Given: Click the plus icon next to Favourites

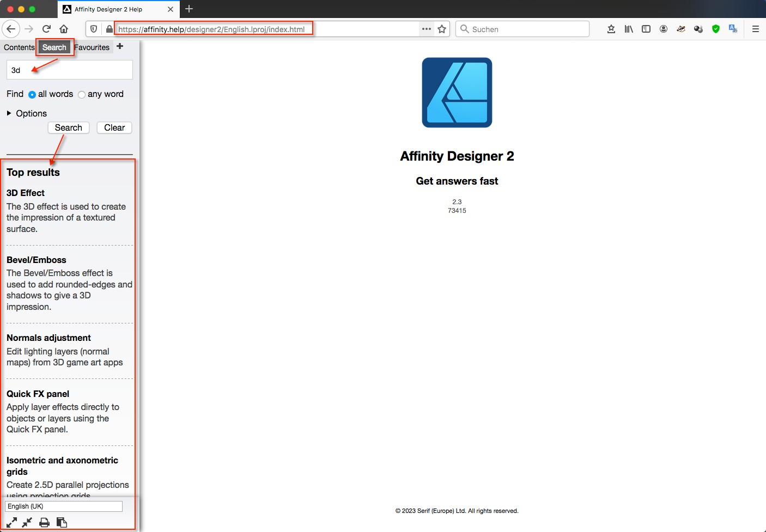Looking at the screenshot, I should click(x=120, y=46).
